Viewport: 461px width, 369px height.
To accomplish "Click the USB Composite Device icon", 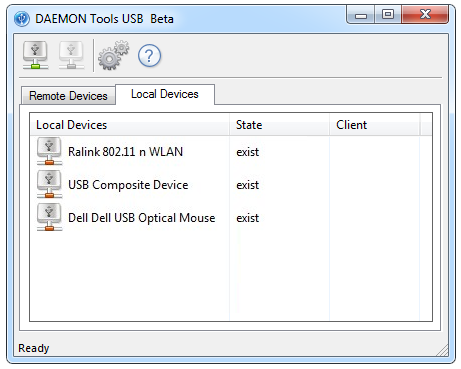I will point(49,184).
